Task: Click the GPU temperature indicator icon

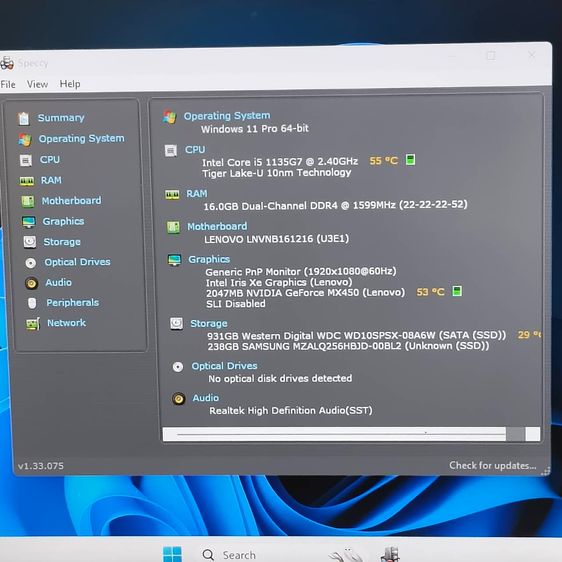Action: point(457,291)
